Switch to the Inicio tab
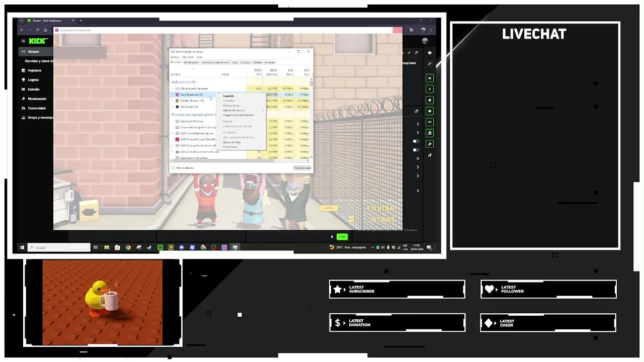 [235, 62]
